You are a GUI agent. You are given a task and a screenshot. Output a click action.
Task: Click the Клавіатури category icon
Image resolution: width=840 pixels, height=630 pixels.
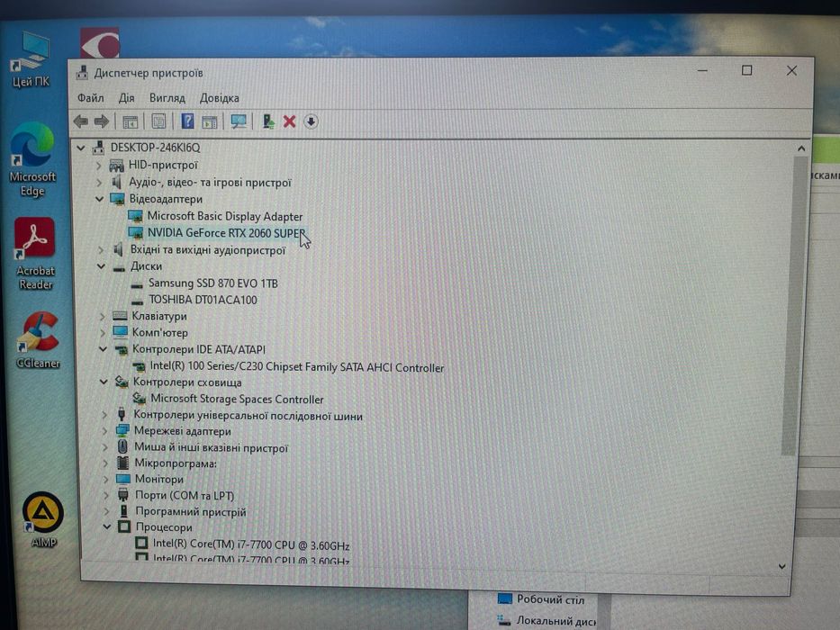click(x=120, y=316)
